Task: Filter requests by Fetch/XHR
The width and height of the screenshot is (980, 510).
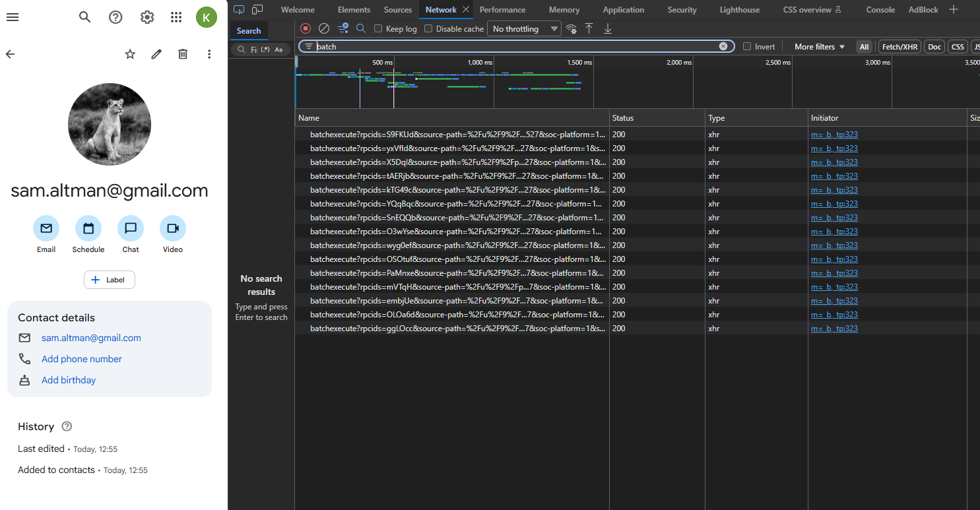Action: click(x=899, y=46)
